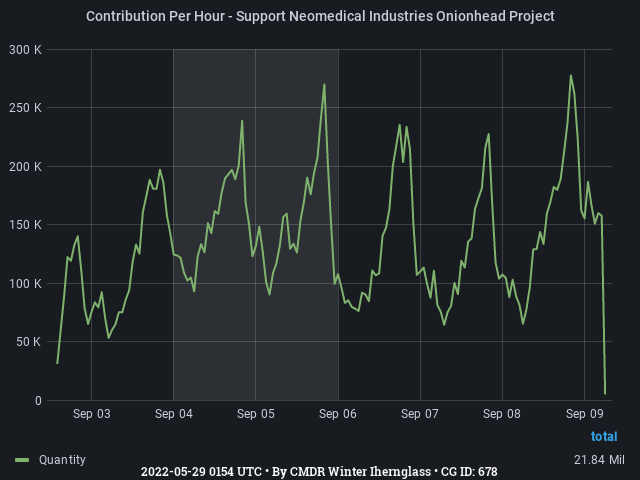Click the chart title 'Contribution Per Hour'
Viewport: 640px width, 480px height.
[x=320, y=16]
